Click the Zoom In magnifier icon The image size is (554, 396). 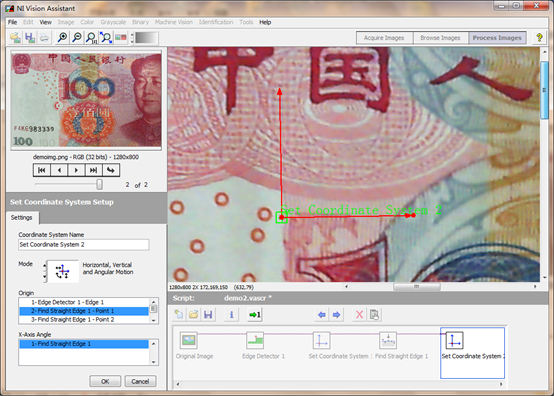click(62, 37)
